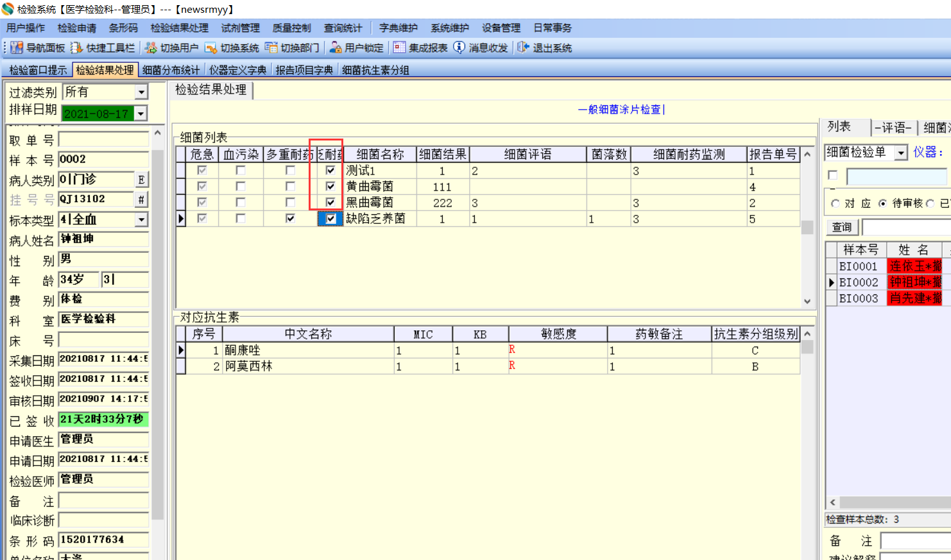951x560 pixels.
Task: Open the 集成报表 integrated reports icon
Action: (399, 47)
